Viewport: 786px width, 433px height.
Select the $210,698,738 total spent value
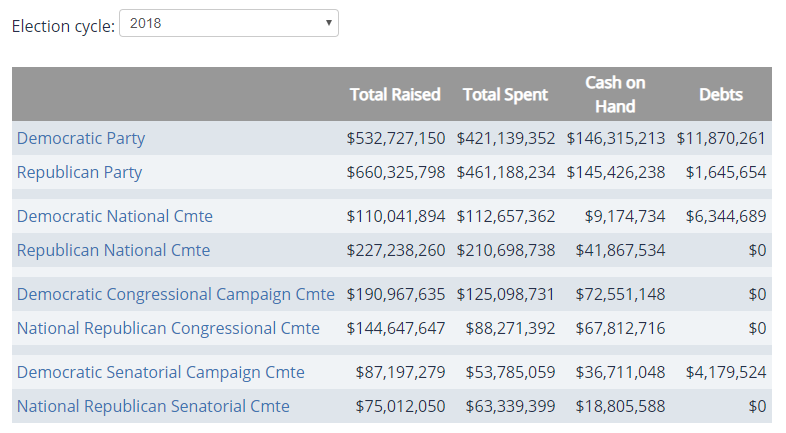tap(505, 251)
